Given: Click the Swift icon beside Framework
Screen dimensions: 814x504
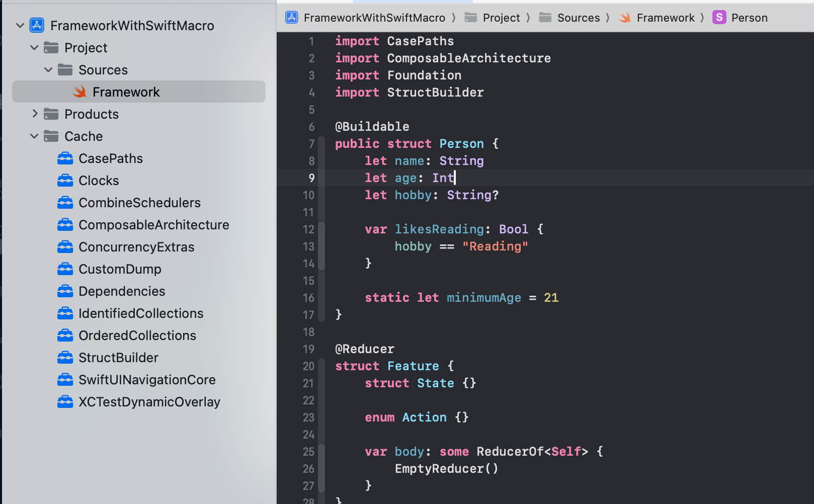Looking at the screenshot, I should pos(79,92).
